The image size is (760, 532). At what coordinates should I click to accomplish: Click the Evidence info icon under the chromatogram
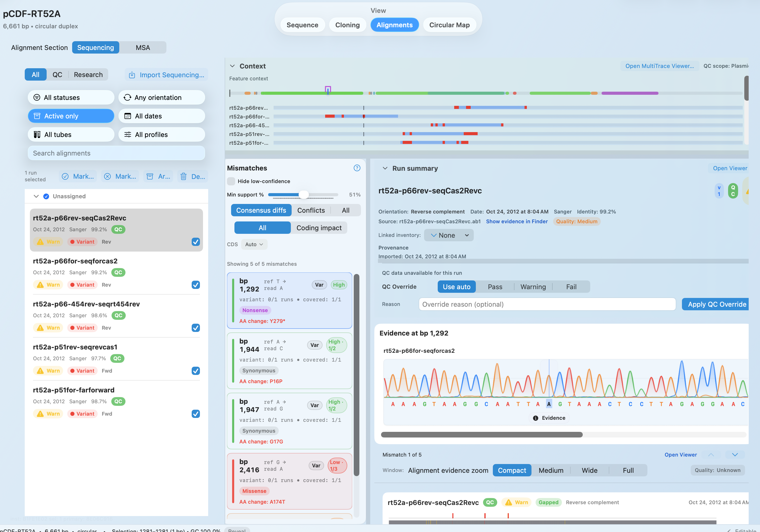[x=536, y=418]
